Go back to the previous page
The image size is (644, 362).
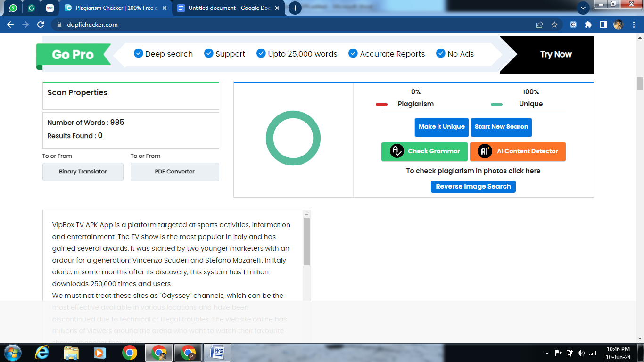tap(10, 25)
